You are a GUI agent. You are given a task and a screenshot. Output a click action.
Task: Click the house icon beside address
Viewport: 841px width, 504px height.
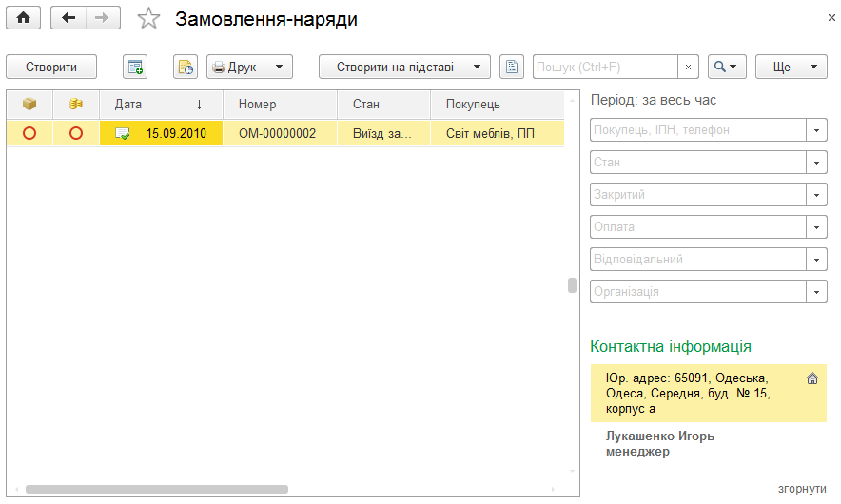[812, 378]
